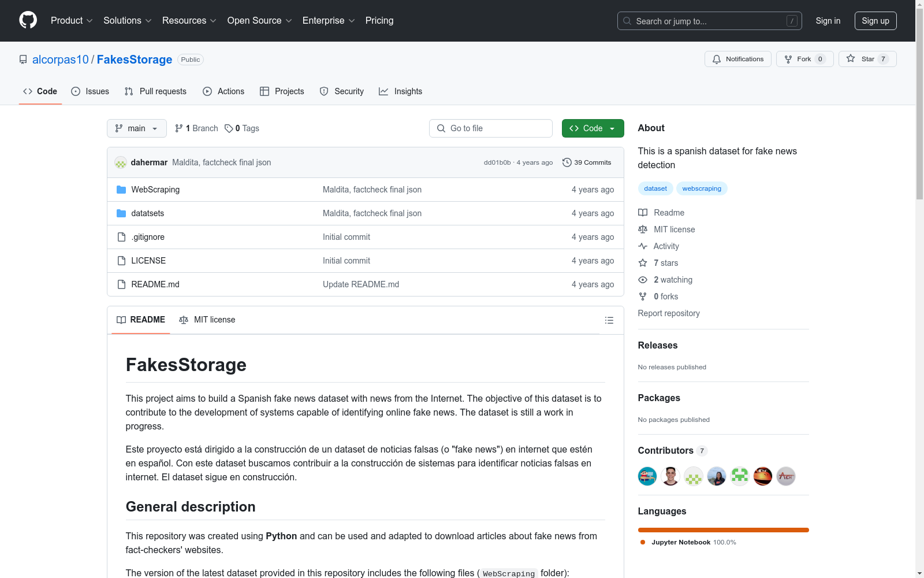Click the README.md file icon
Viewport: 924px width, 578px height.
click(x=121, y=284)
